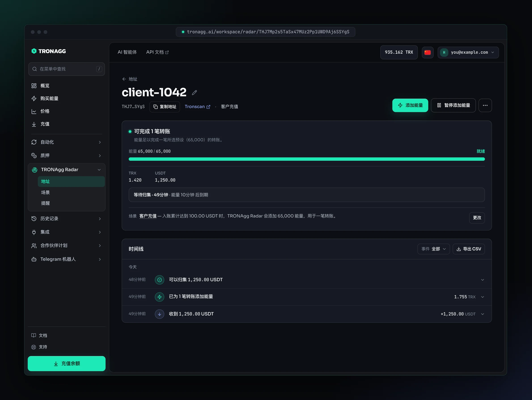This screenshot has height=400, width=532.
Task: Open the Tronscan external link
Action: (197, 107)
